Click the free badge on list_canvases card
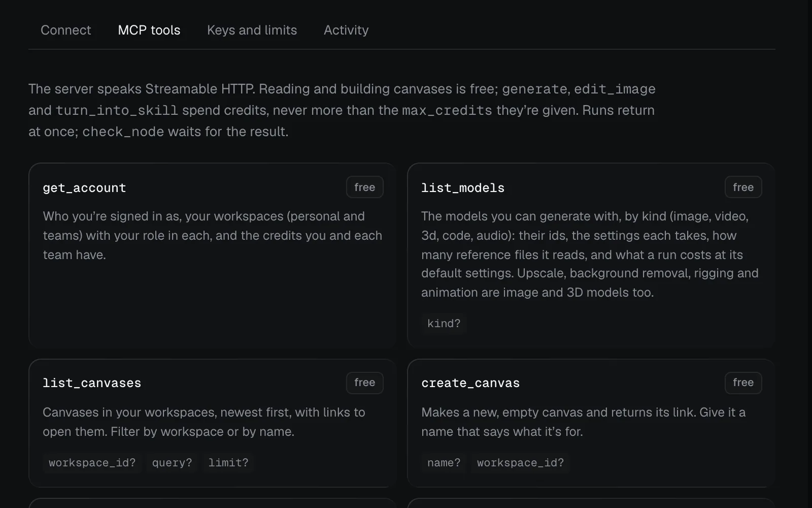Screen dimensions: 812x508 365,383
